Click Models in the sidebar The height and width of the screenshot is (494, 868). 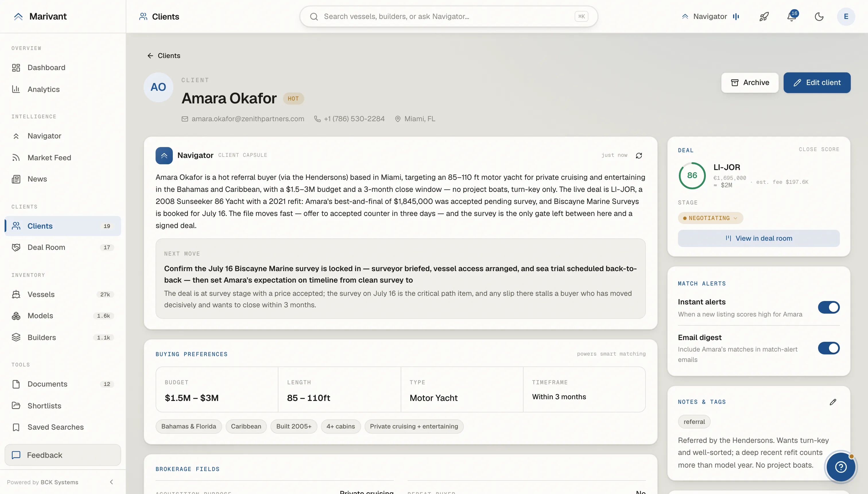pos(63,316)
